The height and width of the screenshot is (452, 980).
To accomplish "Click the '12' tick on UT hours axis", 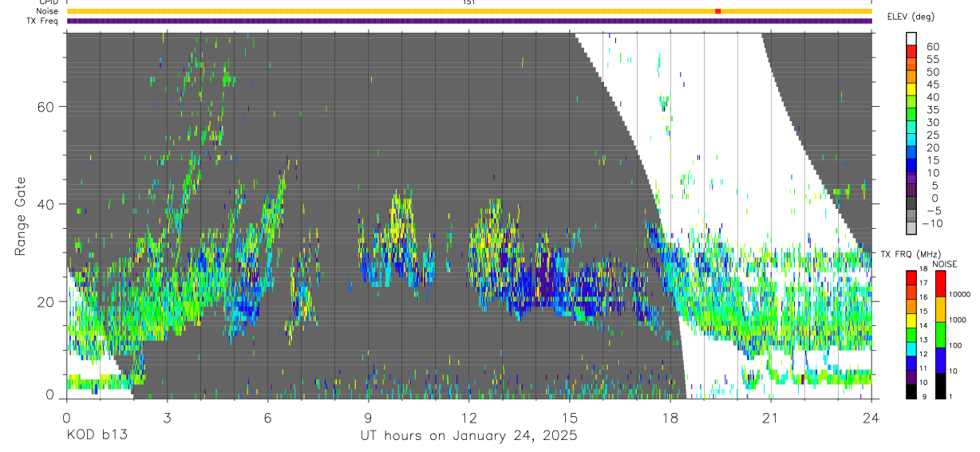I will tap(468, 417).
